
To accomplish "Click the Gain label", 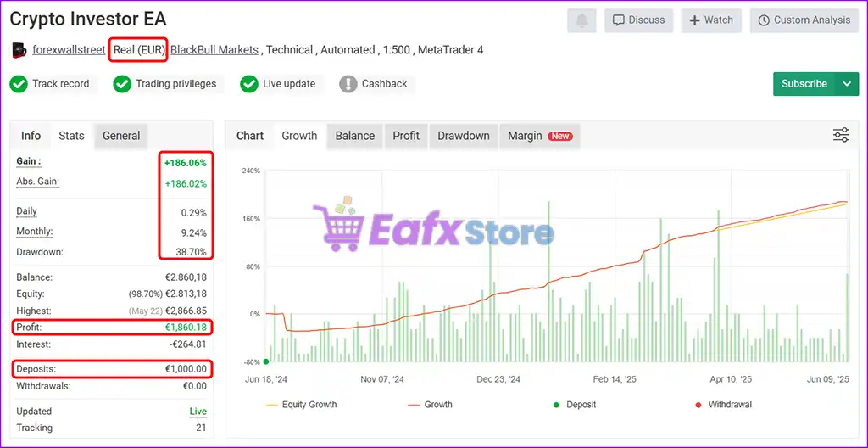I will point(29,161).
